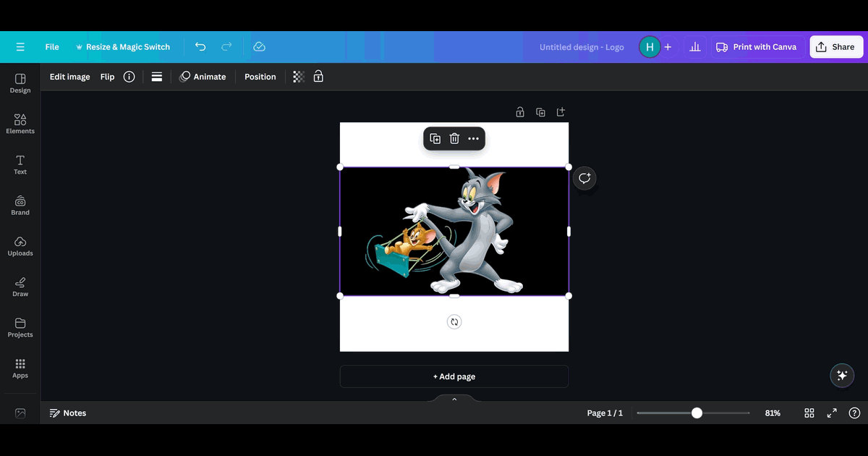
Task: Duplicate the page icon above canvas
Action: 540,112
